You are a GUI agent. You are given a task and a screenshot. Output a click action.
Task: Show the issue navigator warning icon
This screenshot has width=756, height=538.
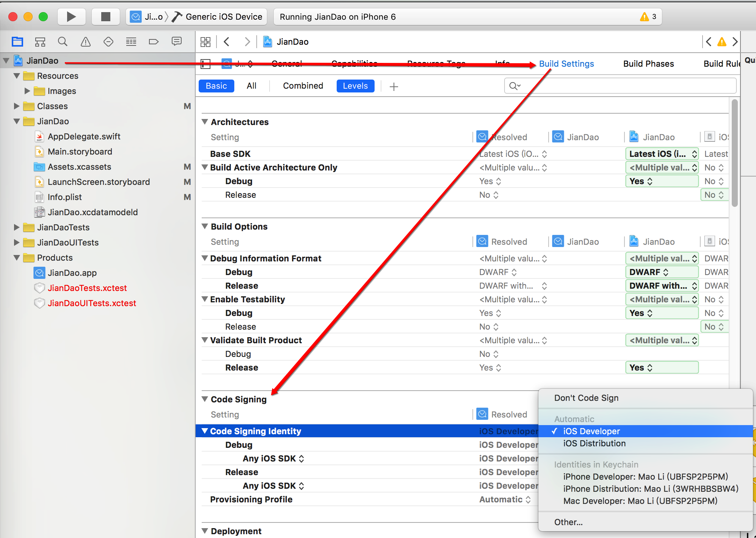[x=86, y=42]
